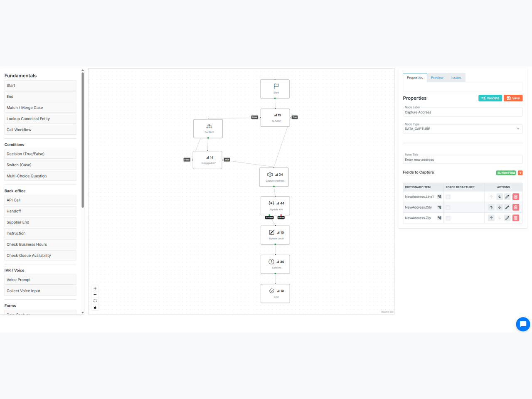
Task: Open dictionary tree icon for NewAddress.Zip
Action: point(439,218)
